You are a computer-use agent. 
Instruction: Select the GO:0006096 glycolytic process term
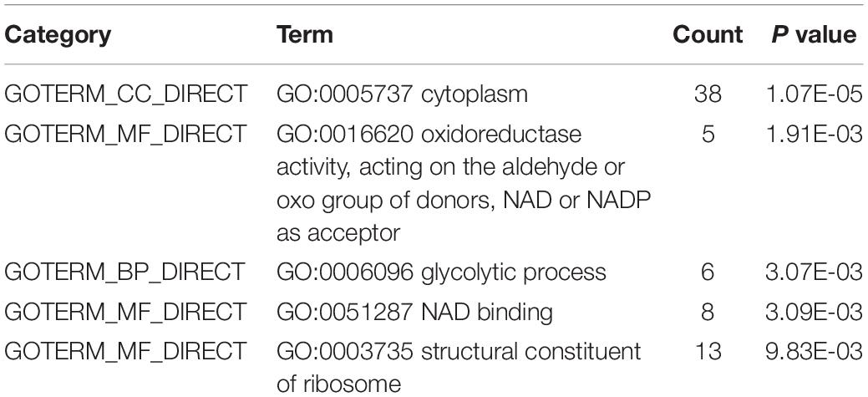click(x=441, y=272)
